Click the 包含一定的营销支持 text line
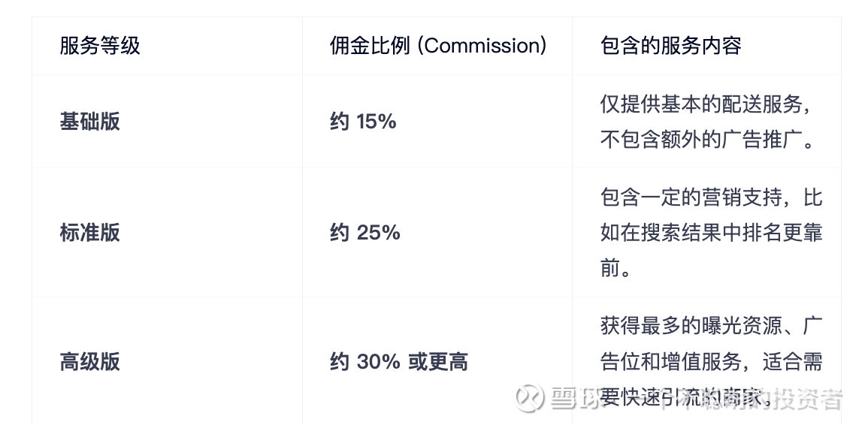 pyautogui.click(x=699, y=197)
